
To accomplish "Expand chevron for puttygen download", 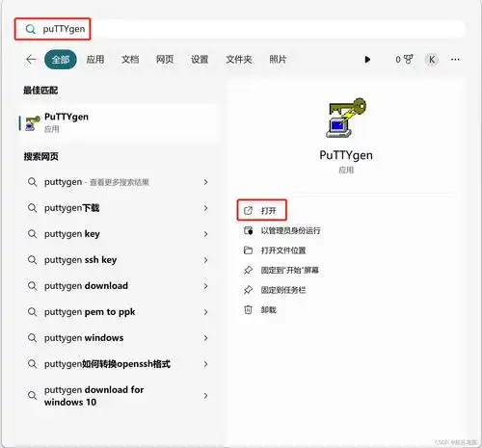I will point(205,286).
